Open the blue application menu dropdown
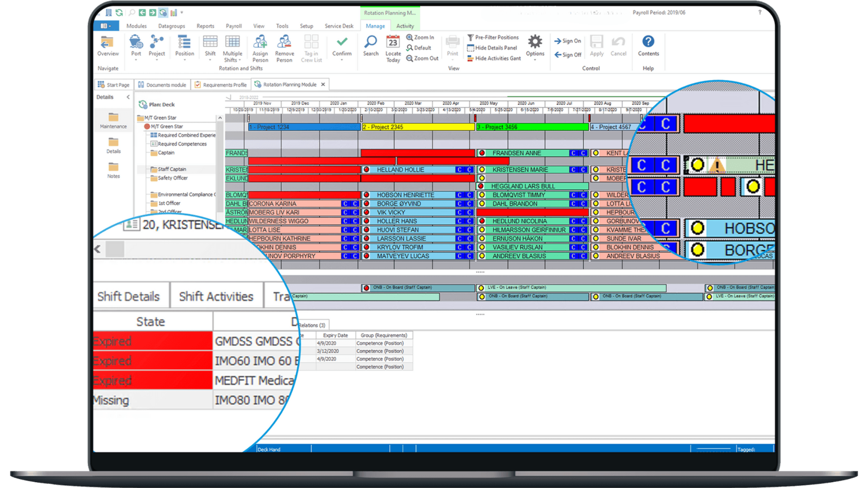Image resolution: width=868 pixels, height=488 pixels. point(106,26)
